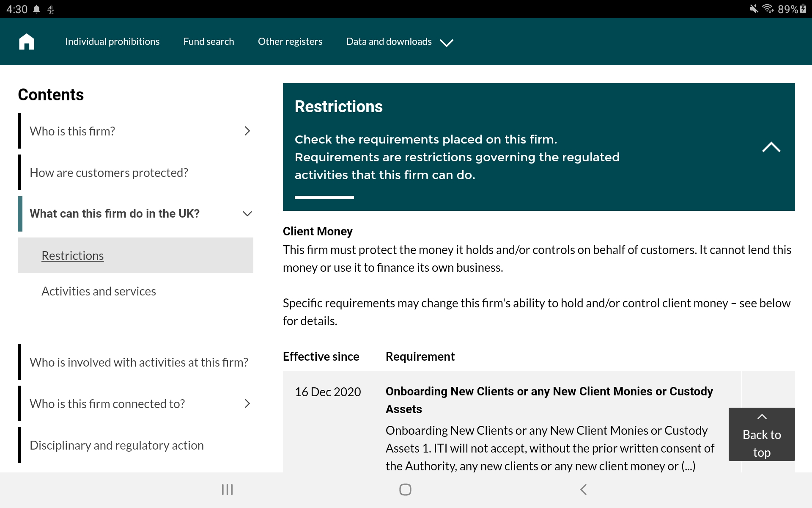This screenshot has width=812, height=508.
Task: Tap the Android back button
Action: click(583, 490)
